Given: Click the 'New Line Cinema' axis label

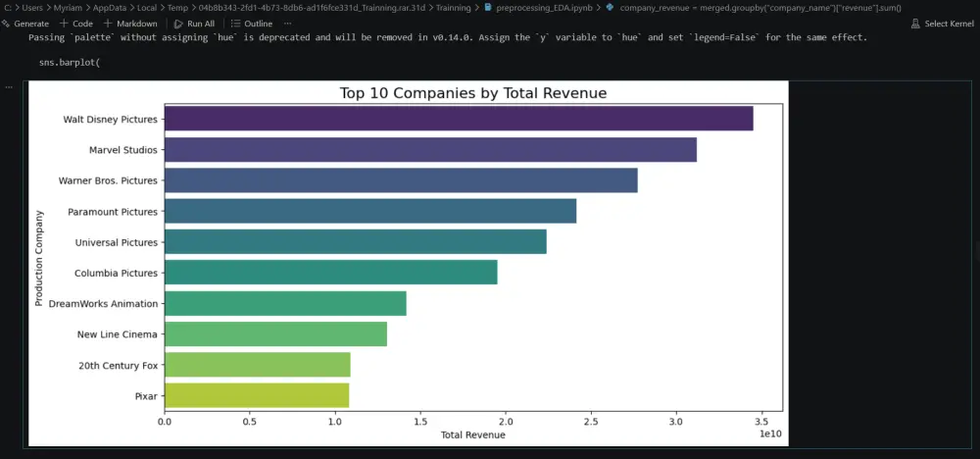Looking at the screenshot, I should pyautogui.click(x=118, y=334).
